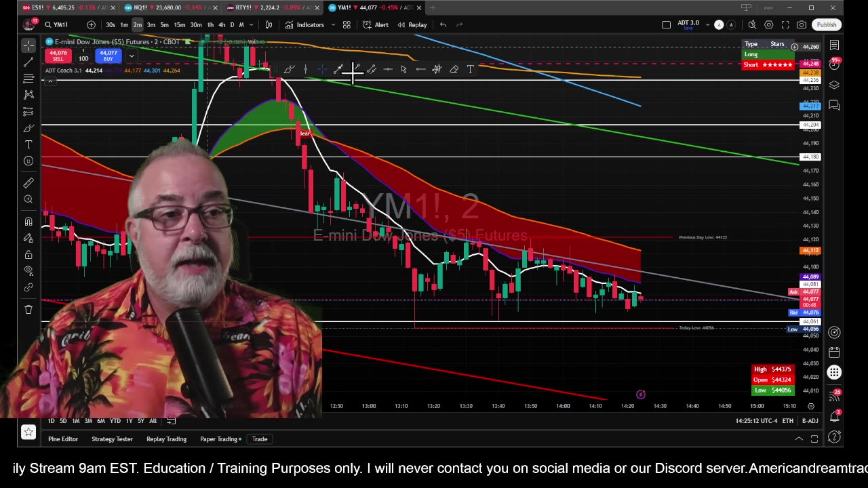This screenshot has width=868, height=488.
Task: Click the star favorites button at bottom left
Action: 28,432
